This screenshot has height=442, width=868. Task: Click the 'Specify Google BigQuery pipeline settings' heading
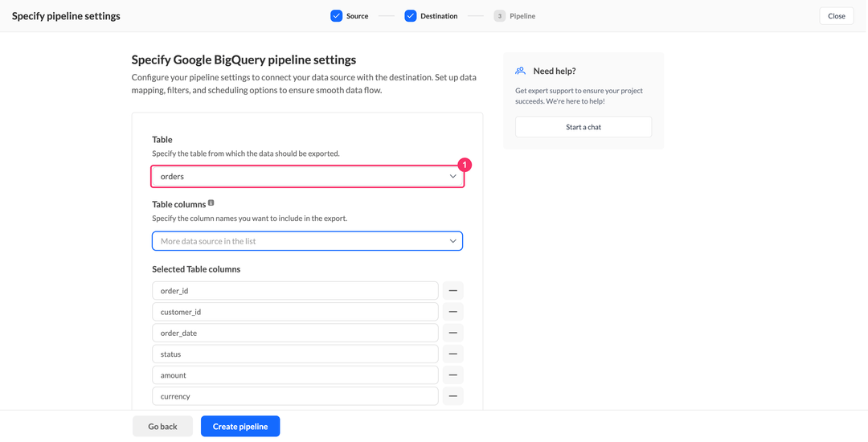coord(244,59)
